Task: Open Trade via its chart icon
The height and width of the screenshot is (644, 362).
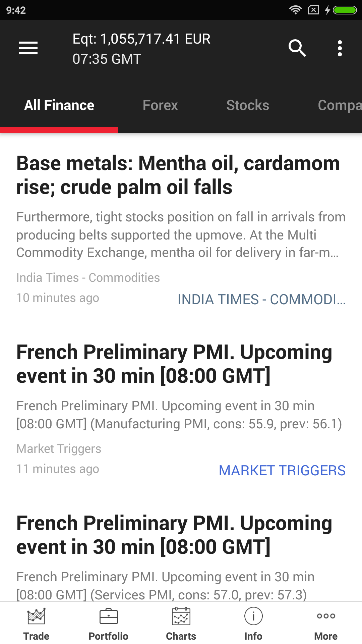Action: tap(36, 616)
